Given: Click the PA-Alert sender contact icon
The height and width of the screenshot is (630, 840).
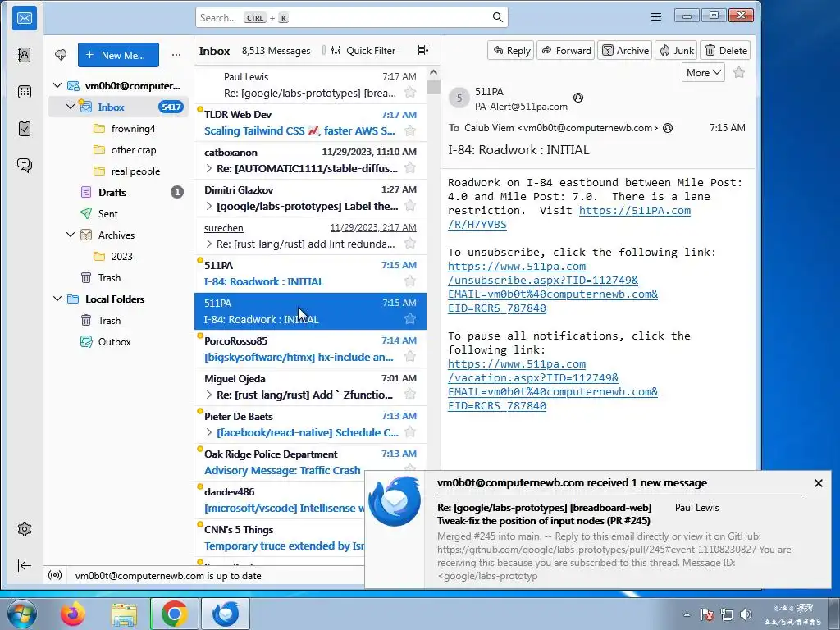Looking at the screenshot, I should click(x=578, y=98).
